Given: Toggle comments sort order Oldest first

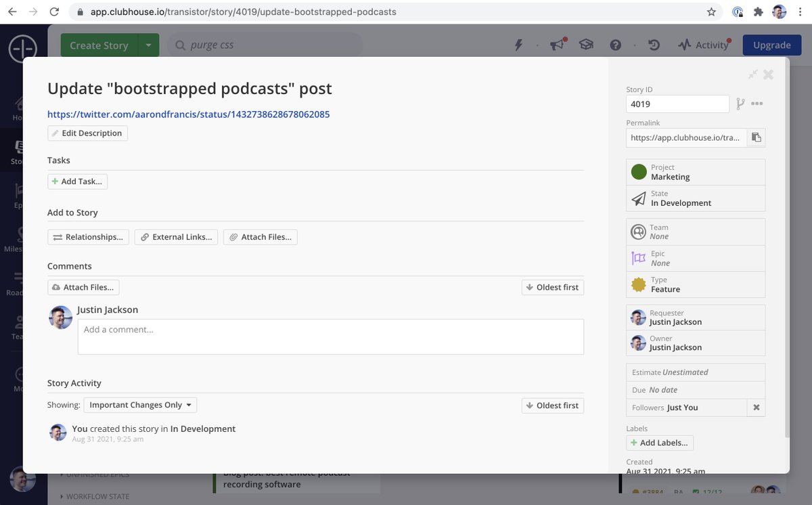Looking at the screenshot, I should click(x=552, y=287).
